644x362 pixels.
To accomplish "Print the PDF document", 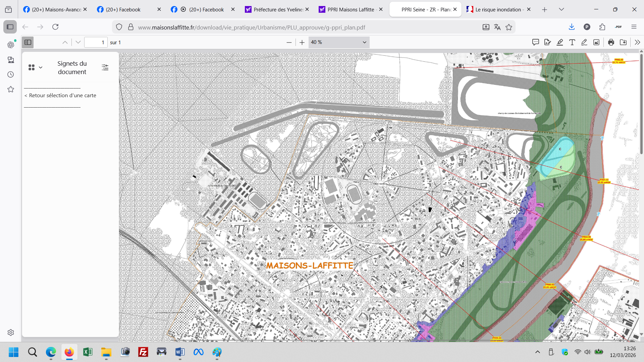I will [x=611, y=42].
